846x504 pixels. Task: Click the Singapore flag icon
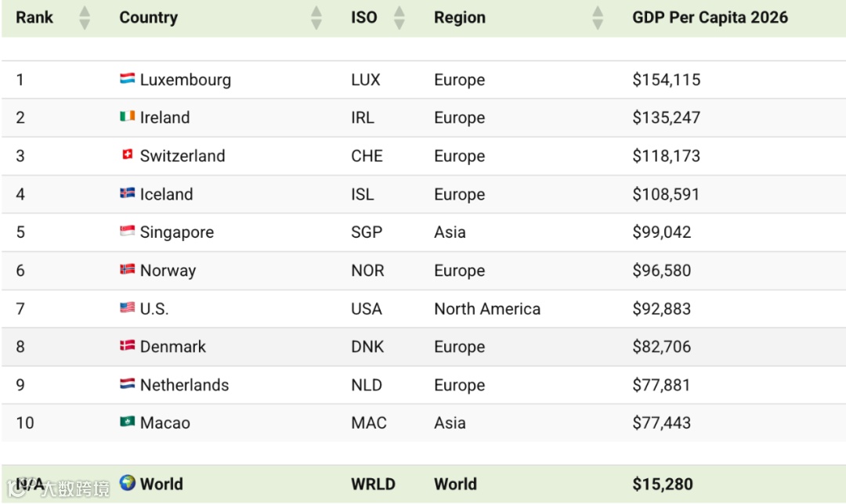pyautogui.click(x=127, y=231)
